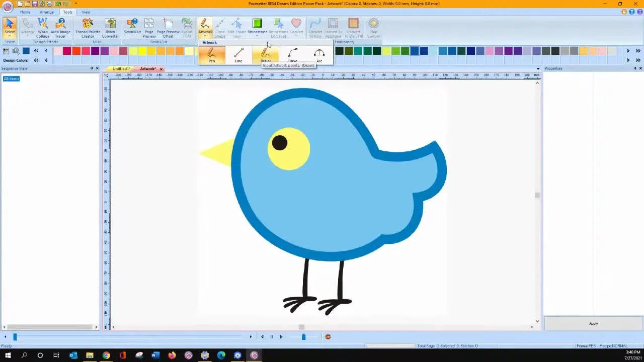This screenshot has height=362, width=644.
Task: Switch to the Home ribbon tab
Action: 25,12
